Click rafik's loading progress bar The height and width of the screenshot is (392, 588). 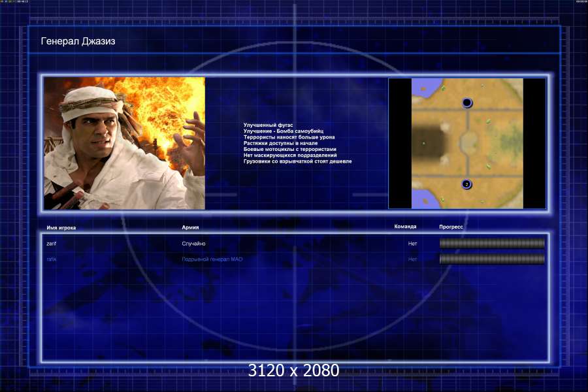click(x=492, y=259)
